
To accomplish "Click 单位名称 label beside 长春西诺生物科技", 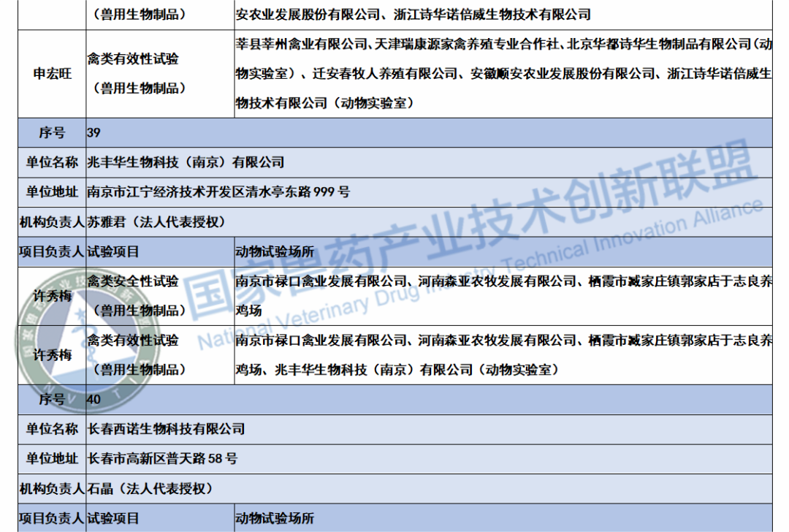I will click(53, 429).
